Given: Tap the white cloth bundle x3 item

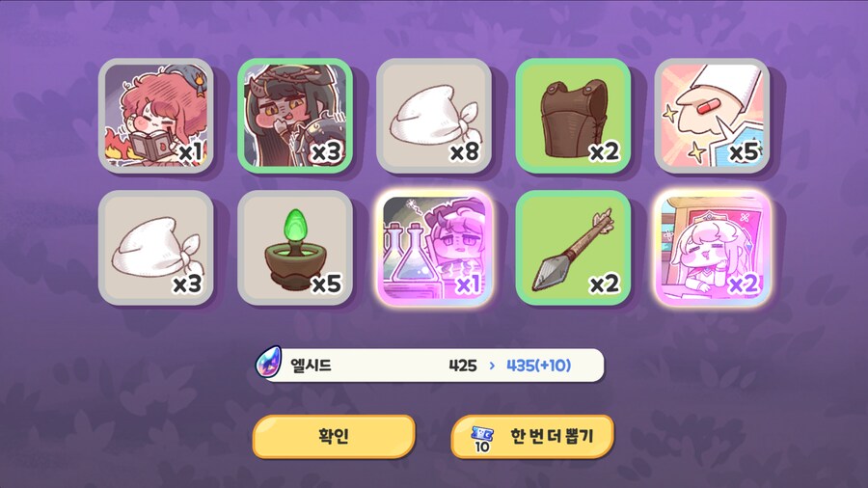Looking at the screenshot, I should pos(156,248).
